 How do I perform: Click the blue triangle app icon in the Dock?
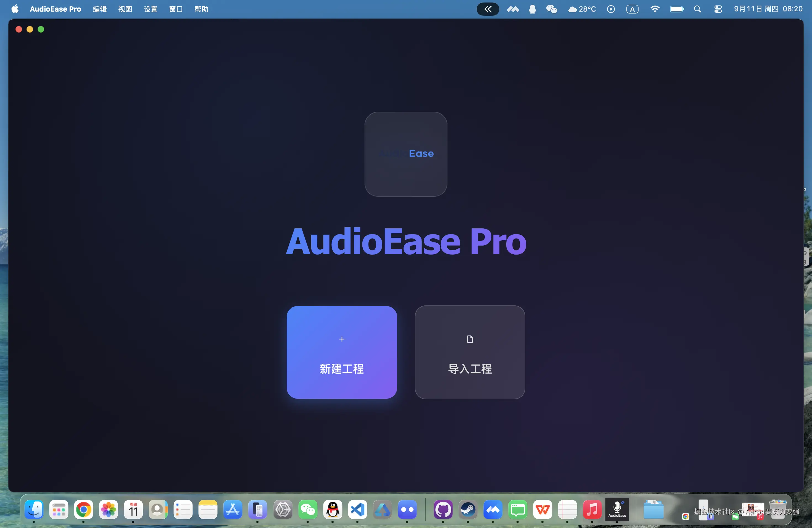tap(382, 509)
